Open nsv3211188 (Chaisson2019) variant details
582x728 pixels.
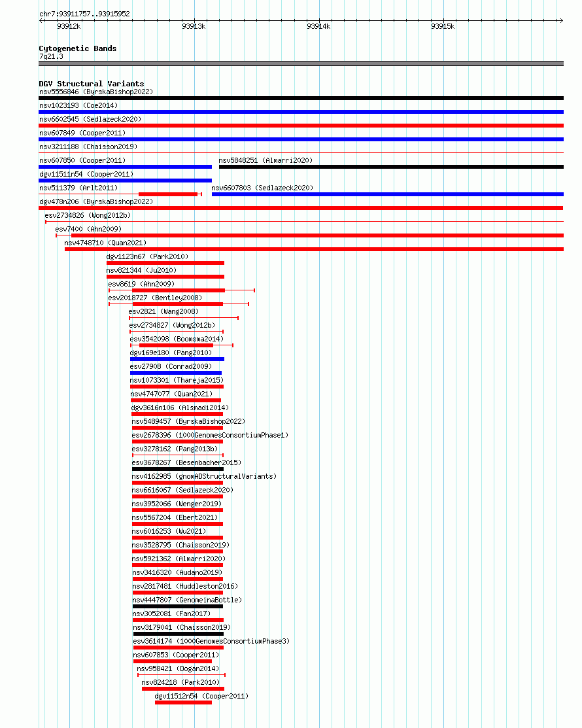tap(301, 153)
